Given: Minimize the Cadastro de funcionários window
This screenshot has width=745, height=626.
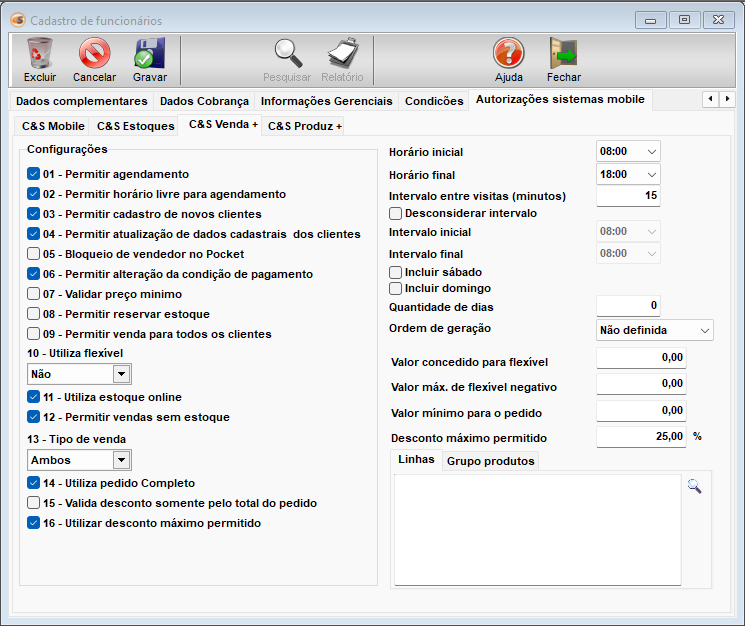Looking at the screenshot, I should (x=650, y=20).
